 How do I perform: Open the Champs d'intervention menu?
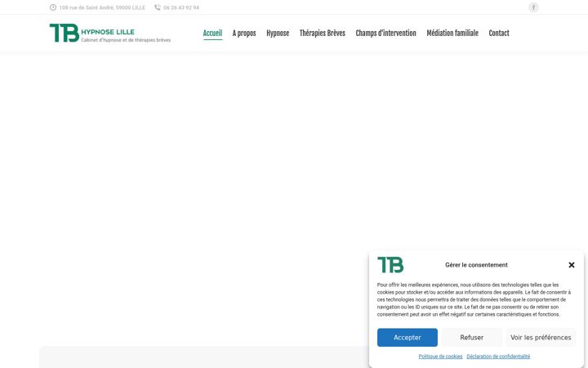pyautogui.click(x=385, y=33)
